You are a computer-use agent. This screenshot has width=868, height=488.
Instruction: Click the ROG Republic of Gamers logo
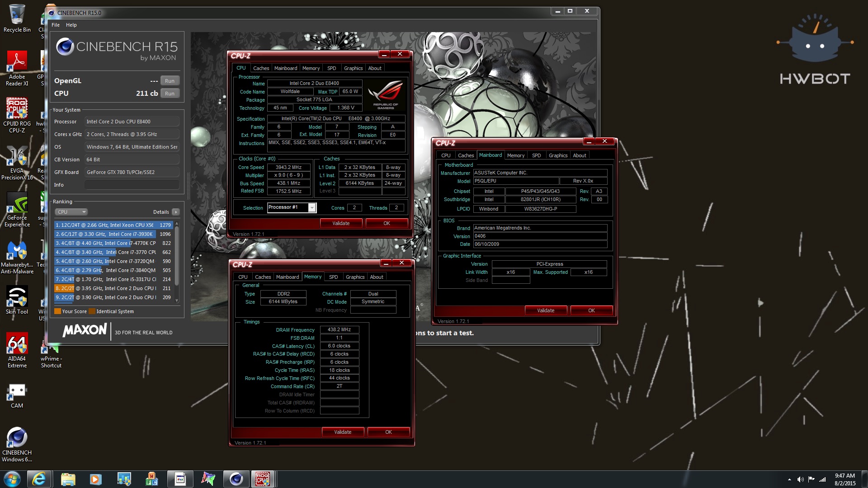tap(386, 94)
